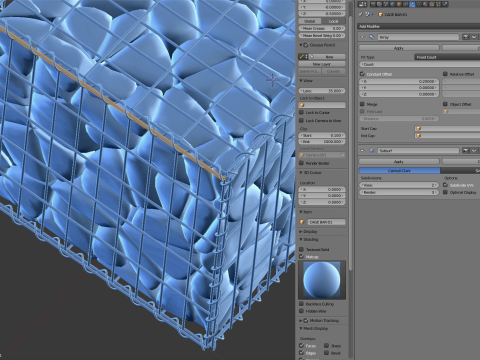Switch to the Constraints properties tab icon
This screenshot has height=360, width=480.
pyautogui.click(x=406, y=4)
